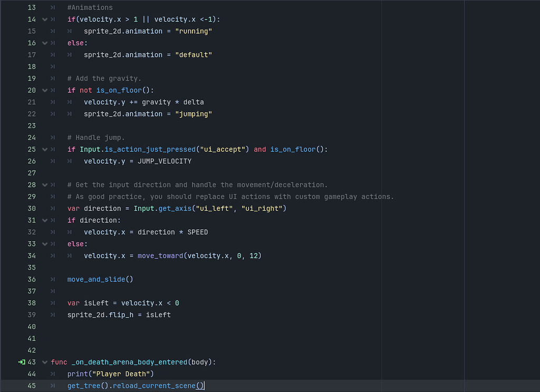Collapse the else block at line 33
540x392 pixels.
pyautogui.click(x=44, y=244)
